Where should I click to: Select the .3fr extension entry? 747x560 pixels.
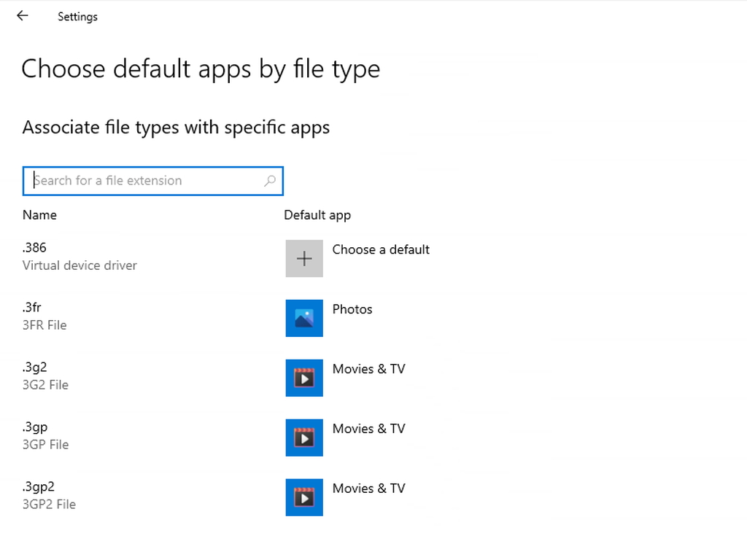[31, 308]
